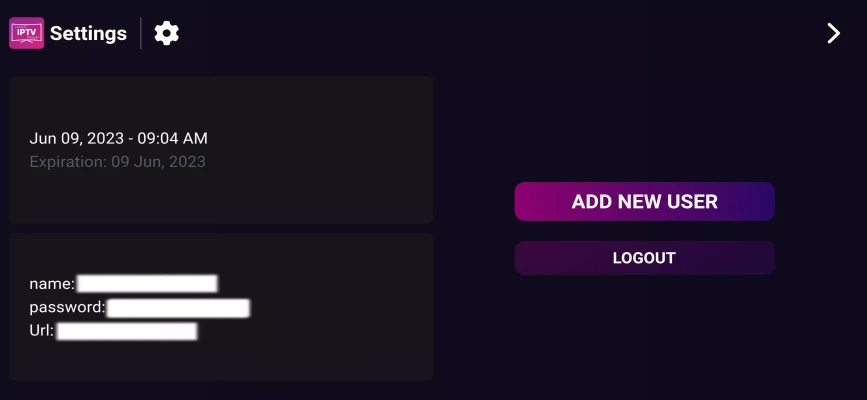Select the blurred password value field
867x400 pixels.
(178, 308)
